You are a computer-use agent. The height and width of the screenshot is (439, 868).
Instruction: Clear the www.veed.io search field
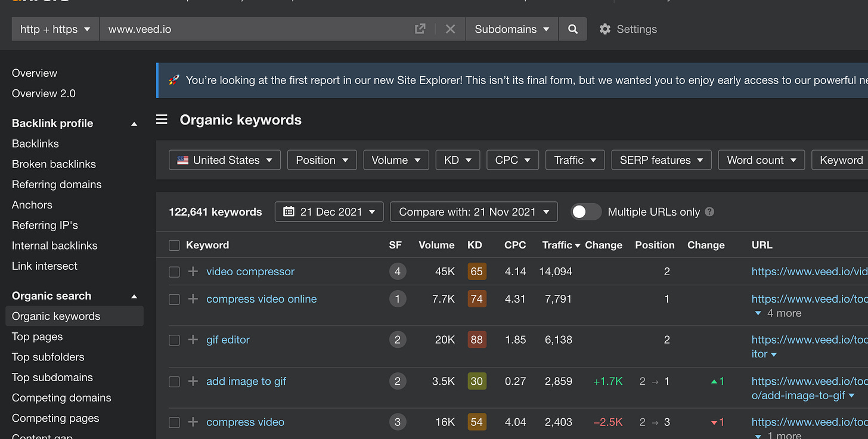pyautogui.click(x=450, y=29)
